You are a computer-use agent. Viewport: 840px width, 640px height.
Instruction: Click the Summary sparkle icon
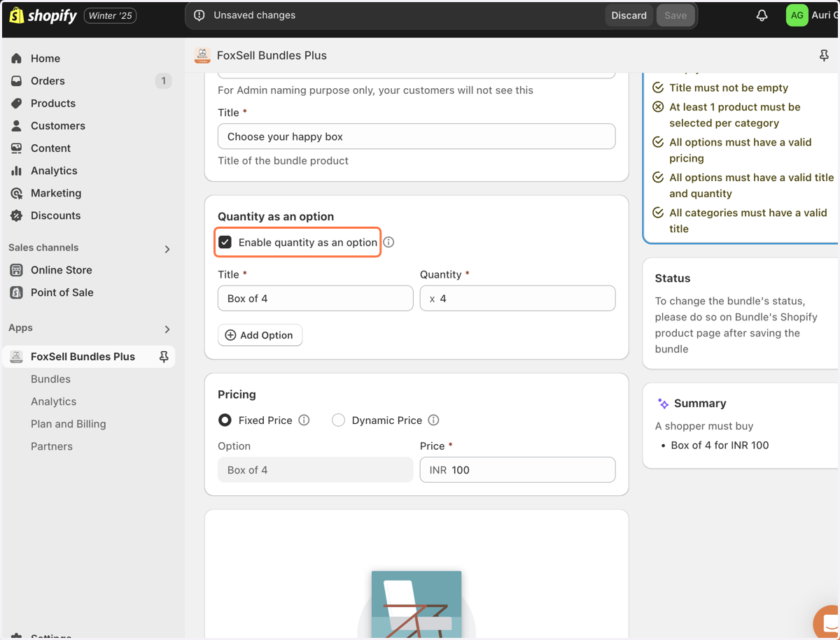[x=663, y=404]
